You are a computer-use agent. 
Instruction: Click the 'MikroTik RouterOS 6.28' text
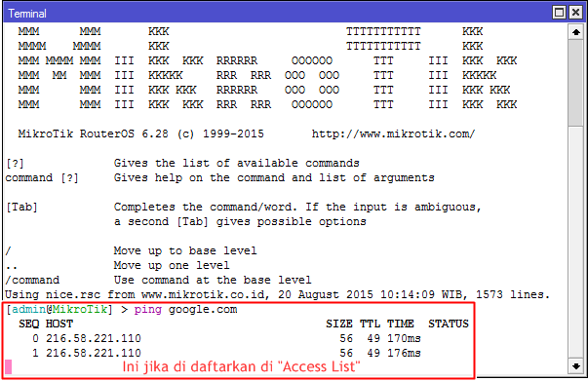pos(93,133)
